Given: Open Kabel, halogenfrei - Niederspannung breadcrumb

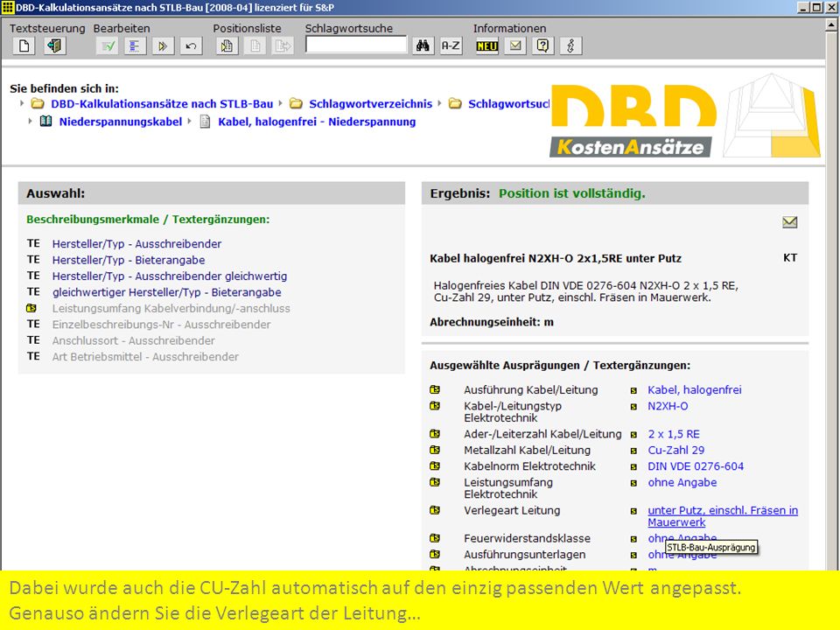Looking at the screenshot, I should click(x=317, y=122).
